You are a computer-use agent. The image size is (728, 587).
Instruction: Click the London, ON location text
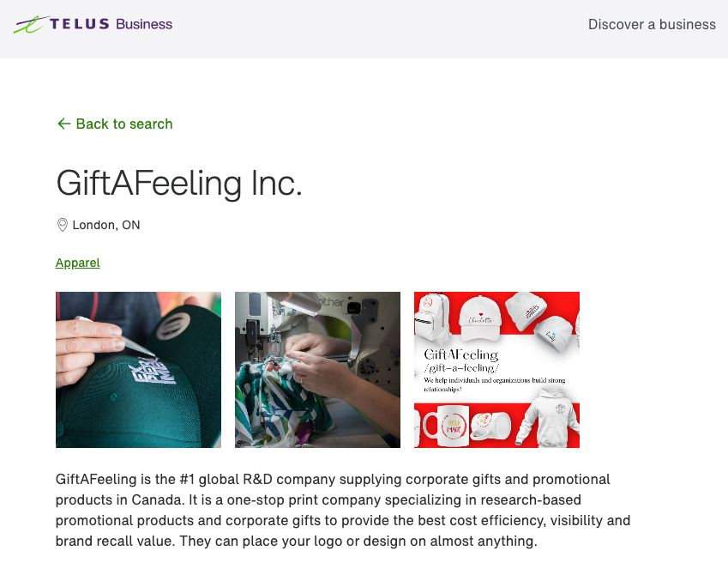click(x=108, y=225)
